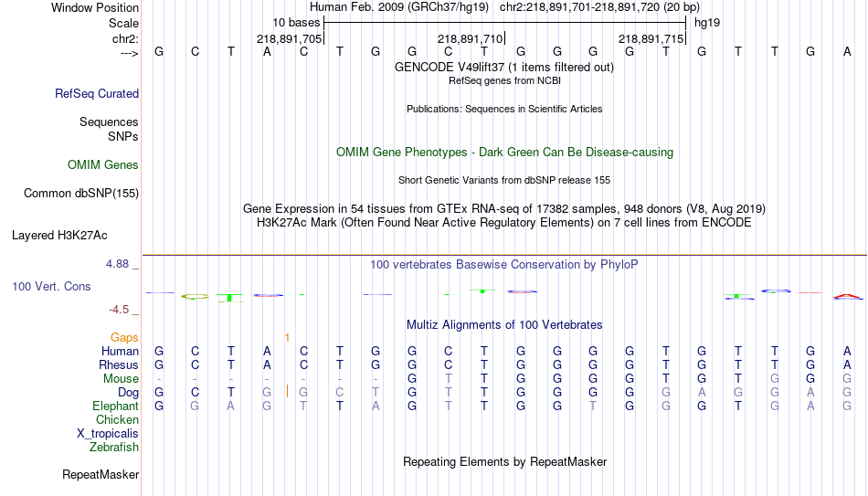The width and height of the screenshot is (868, 496).
Task: Click the Common dbSNP(155) track label
Action: pos(81,194)
